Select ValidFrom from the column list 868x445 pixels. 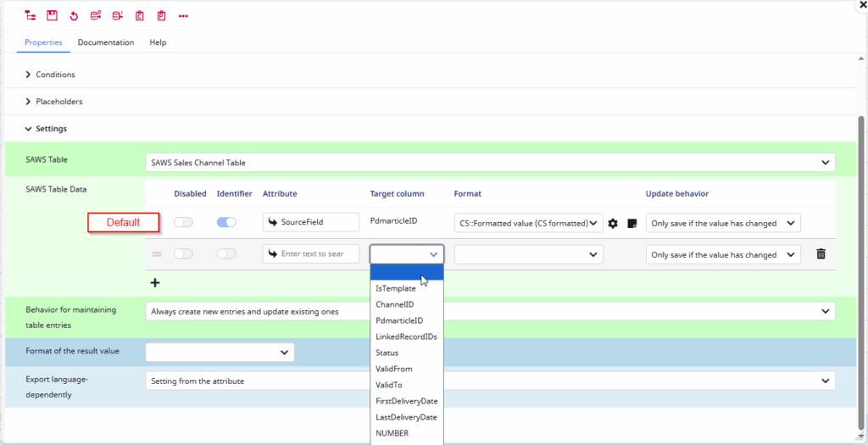[407, 369]
